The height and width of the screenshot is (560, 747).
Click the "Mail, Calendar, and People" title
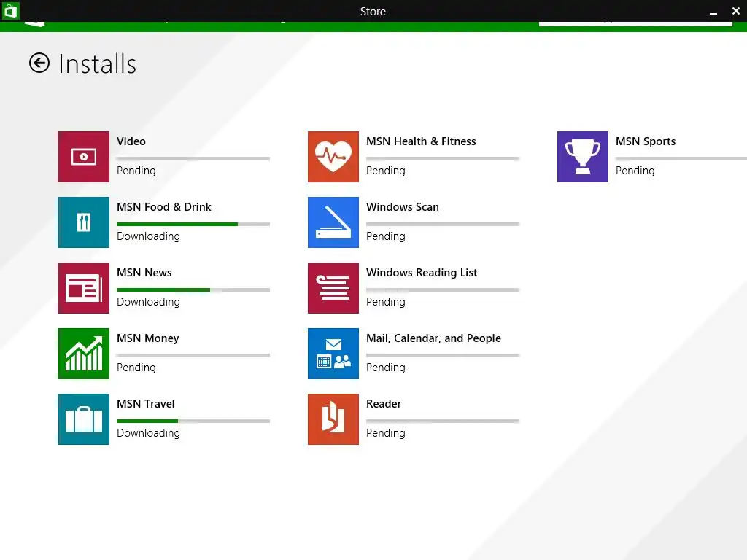pyautogui.click(x=433, y=338)
